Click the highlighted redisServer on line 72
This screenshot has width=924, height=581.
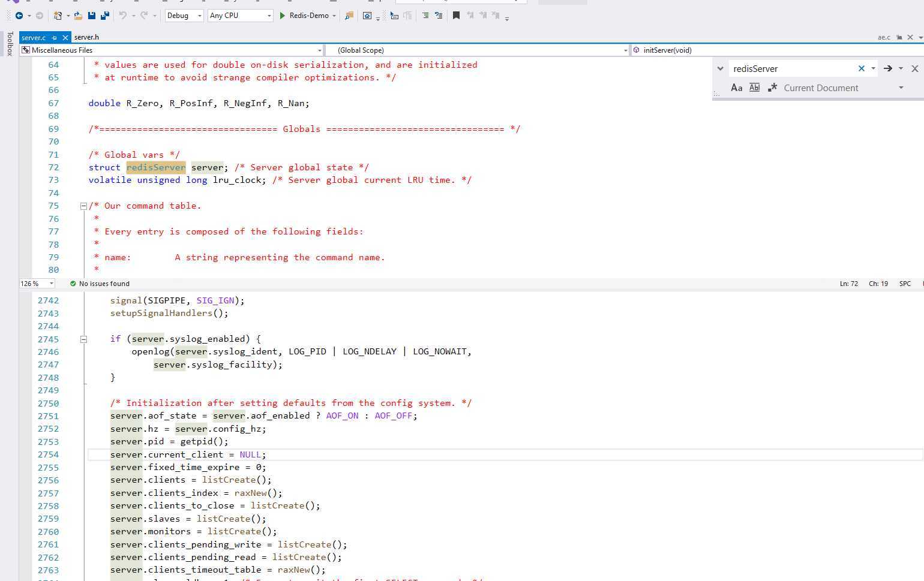[x=156, y=167]
